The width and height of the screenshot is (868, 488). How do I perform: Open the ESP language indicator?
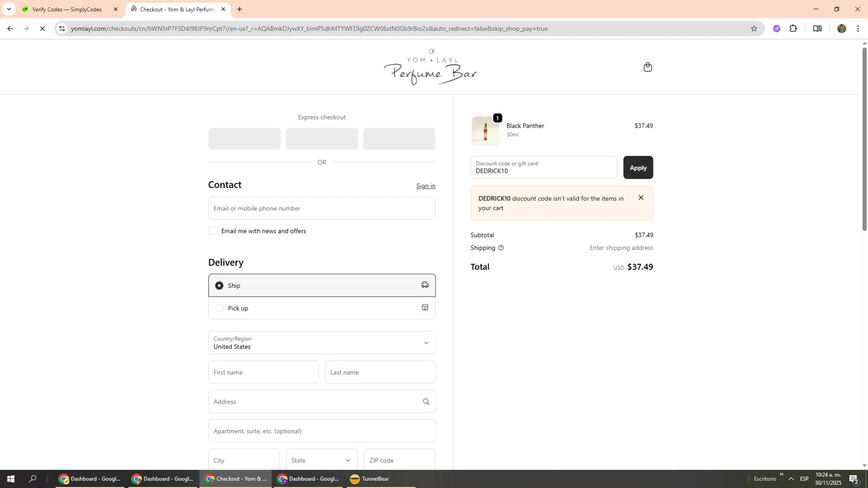pyautogui.click(x=804, y=479)
